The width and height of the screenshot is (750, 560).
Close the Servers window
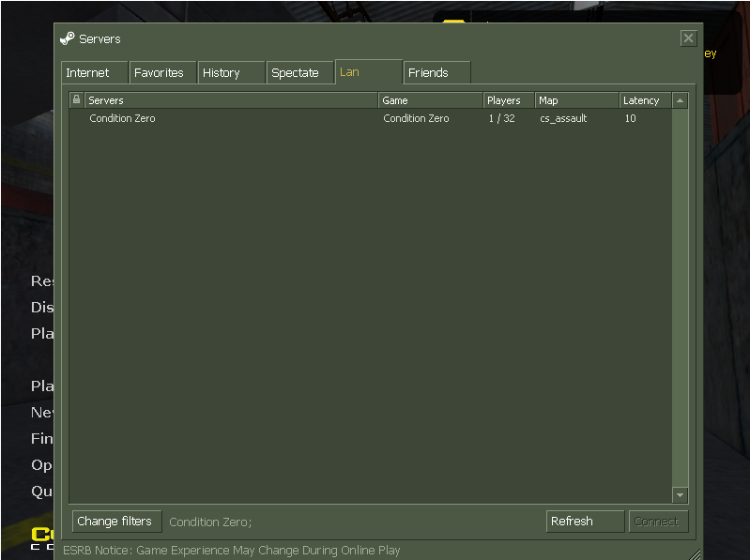[x=688, y=38]
